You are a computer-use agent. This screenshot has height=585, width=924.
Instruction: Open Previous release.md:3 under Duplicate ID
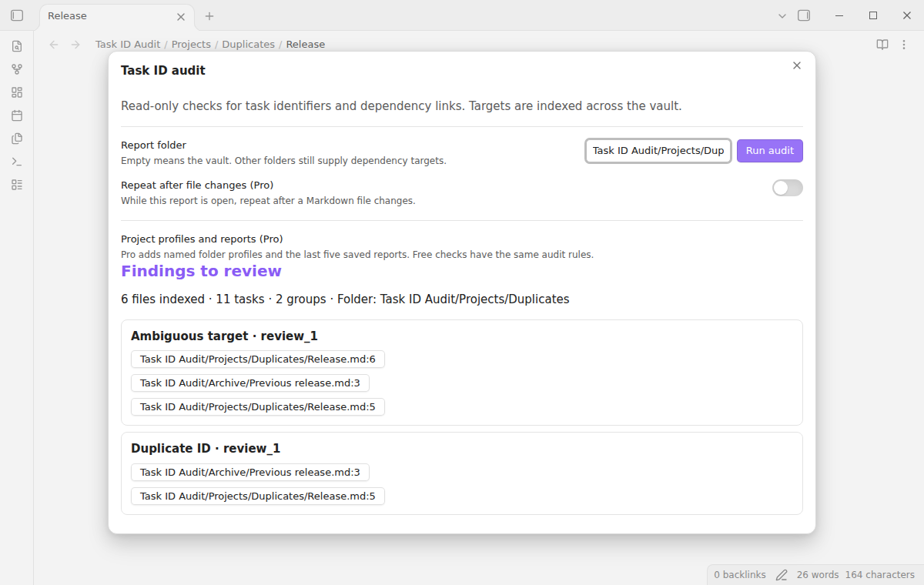click(250, 473)
